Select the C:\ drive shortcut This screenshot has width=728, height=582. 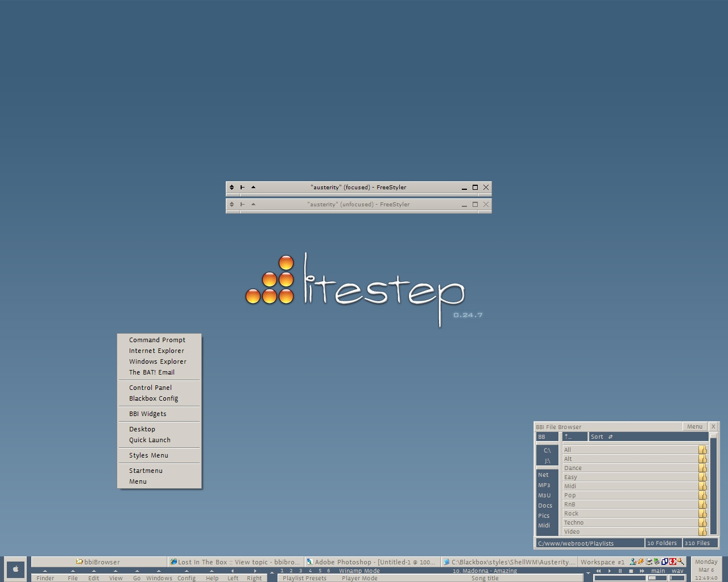coord(547,450)
